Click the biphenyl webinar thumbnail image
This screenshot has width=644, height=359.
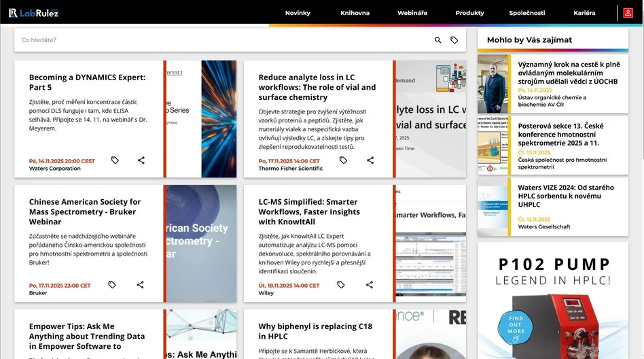(431, 335)
